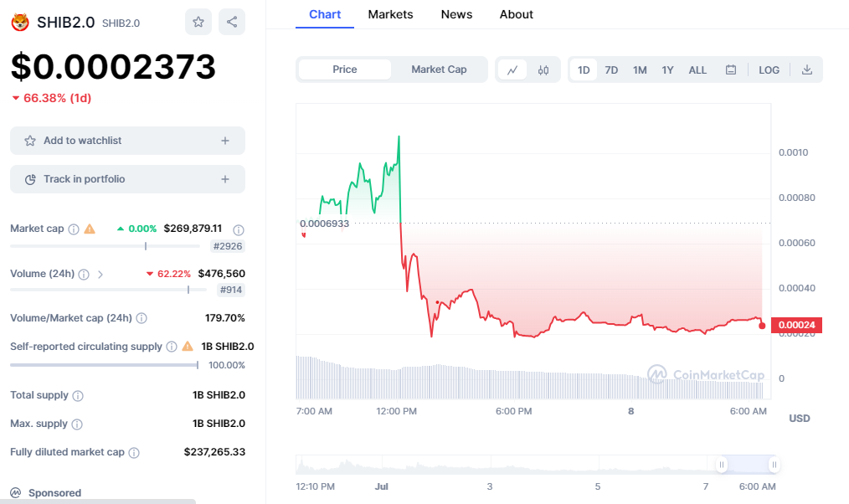Select 1D time range
This screenshot has width=849, height=504.
[583, 69]
